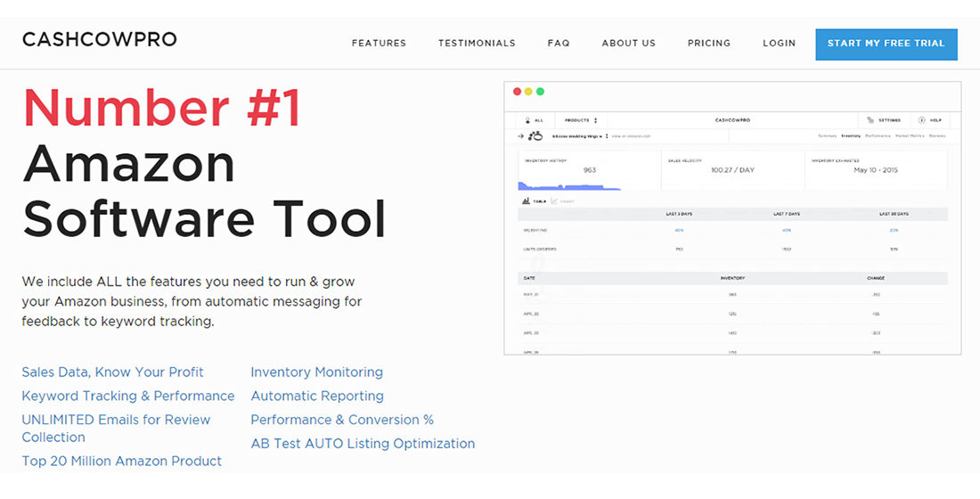Switch to the Summary tab in dashboard

point(828,135)
